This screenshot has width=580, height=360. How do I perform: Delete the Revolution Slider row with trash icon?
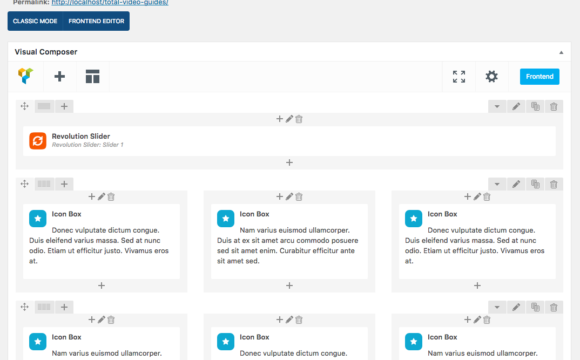tap(553, 107)
